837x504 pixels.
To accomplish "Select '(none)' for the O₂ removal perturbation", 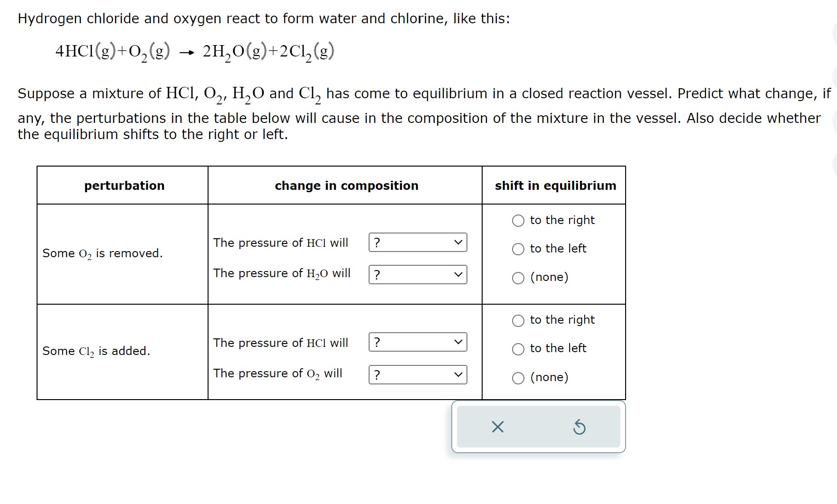I will coord(518,277).
